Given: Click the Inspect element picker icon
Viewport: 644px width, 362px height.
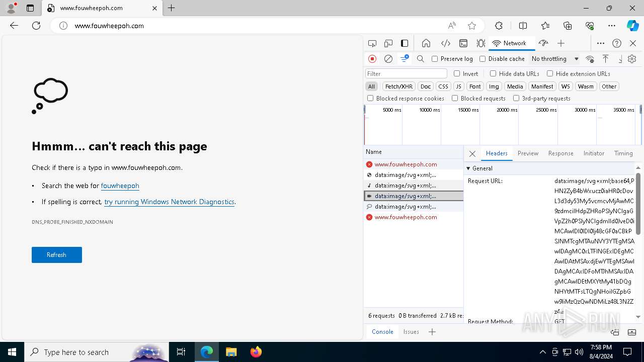Looking at the screenshot, I should [372, 43].
